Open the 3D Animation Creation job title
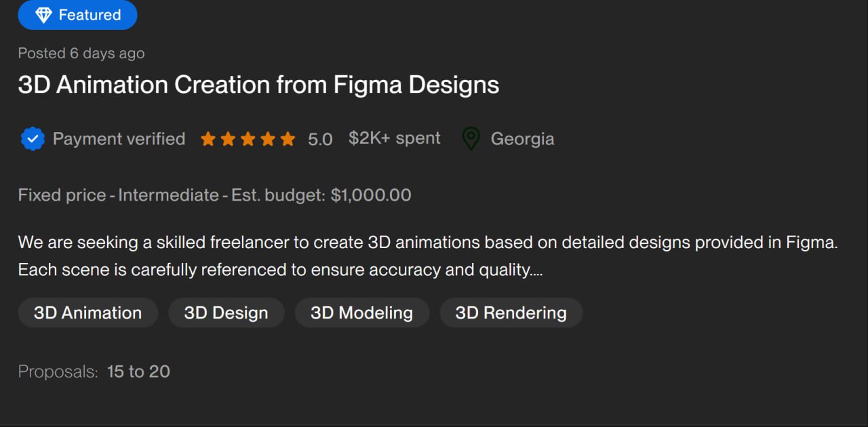Screen dimensions: 868x427 point(258,85)
